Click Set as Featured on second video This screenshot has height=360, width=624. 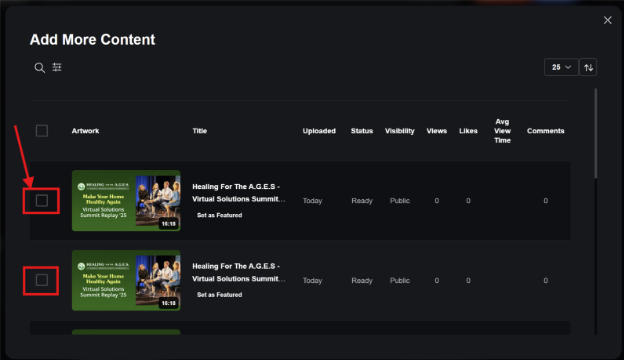click(219, 295)
